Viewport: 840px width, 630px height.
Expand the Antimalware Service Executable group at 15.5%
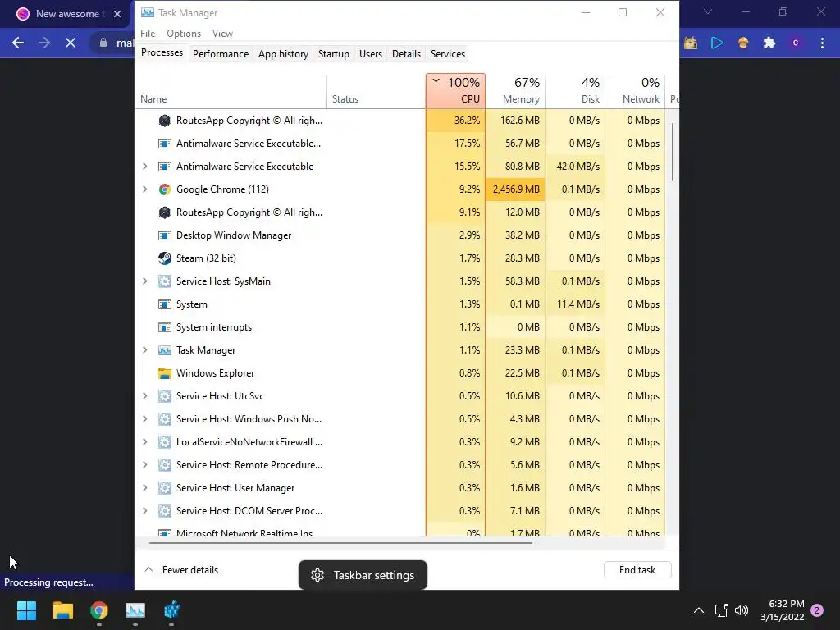(144, 166)
